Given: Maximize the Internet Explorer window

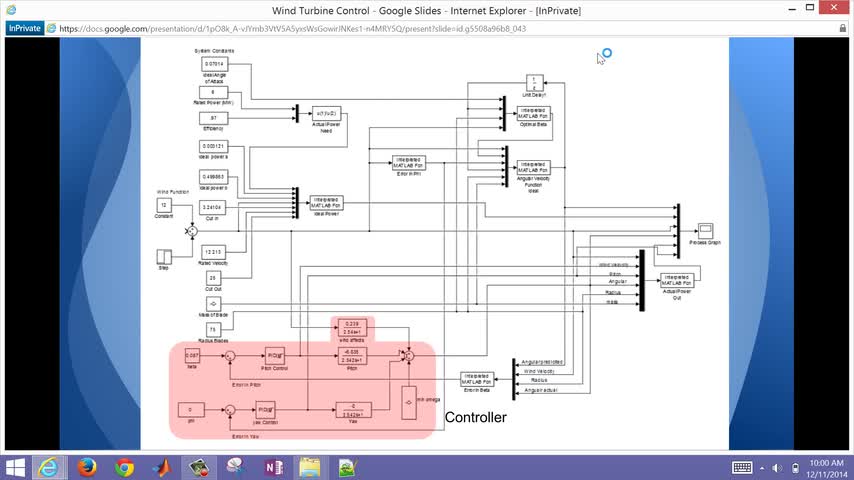Looking at the screenshot, I should click(810, 8).
